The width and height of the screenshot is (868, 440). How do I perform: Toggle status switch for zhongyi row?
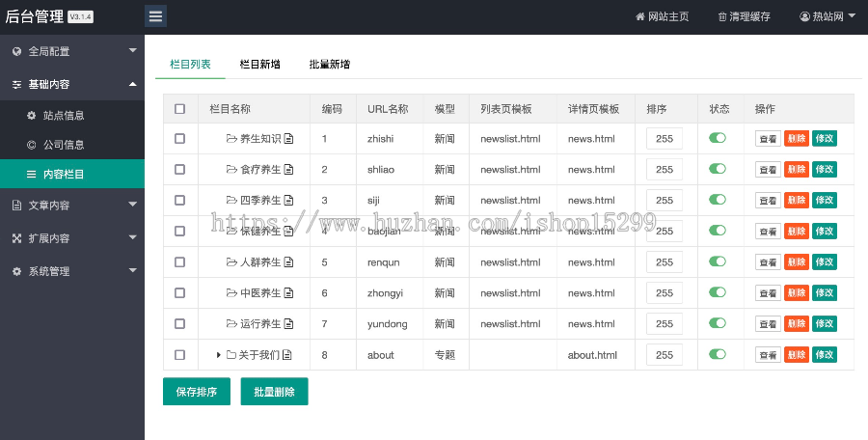point(718,292)
